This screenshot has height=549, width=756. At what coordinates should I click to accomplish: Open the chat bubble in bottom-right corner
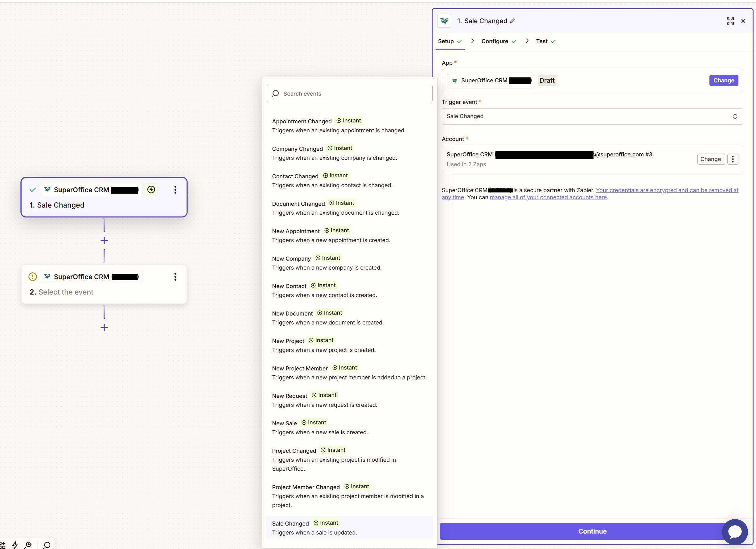(735, 532)
